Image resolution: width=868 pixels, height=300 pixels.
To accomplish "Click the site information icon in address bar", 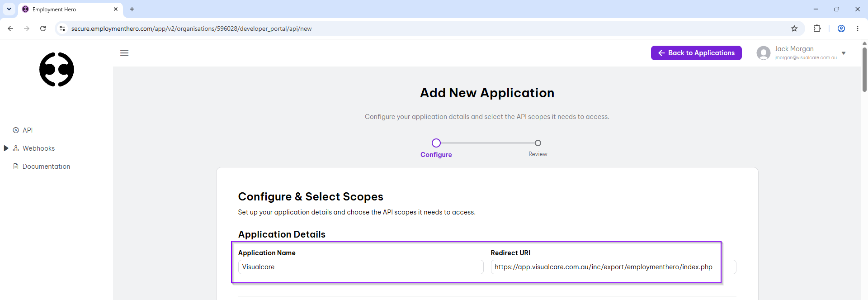I will 62,29.
